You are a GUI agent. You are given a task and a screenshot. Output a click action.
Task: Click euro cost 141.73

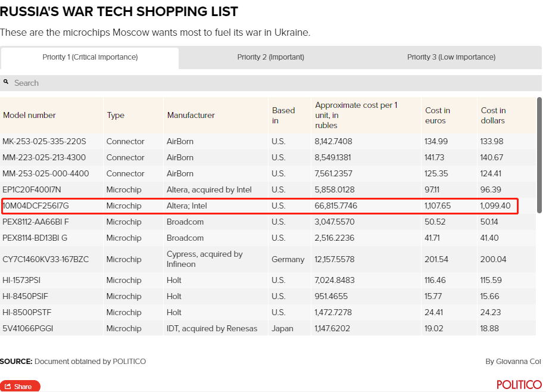click(x=434, y=157)
